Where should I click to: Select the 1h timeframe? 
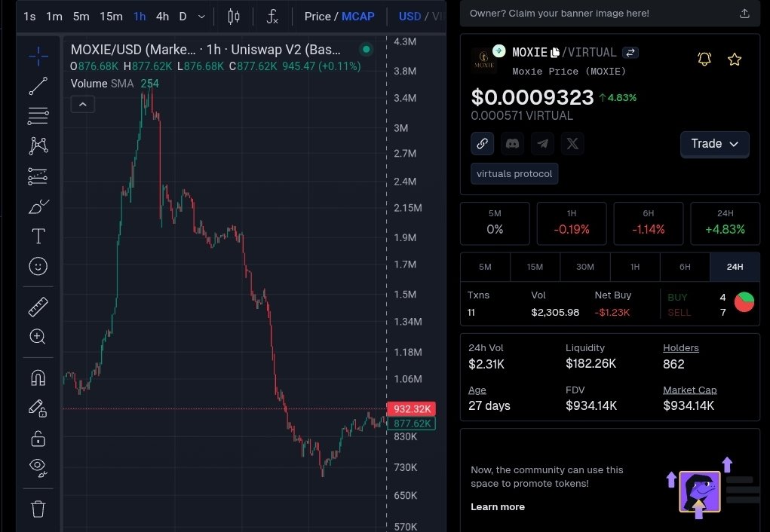tap(140, 17)
